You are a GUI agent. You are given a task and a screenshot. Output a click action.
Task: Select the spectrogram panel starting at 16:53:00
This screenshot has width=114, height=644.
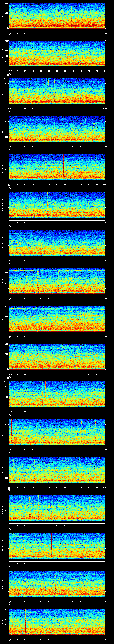pos(57,280)
